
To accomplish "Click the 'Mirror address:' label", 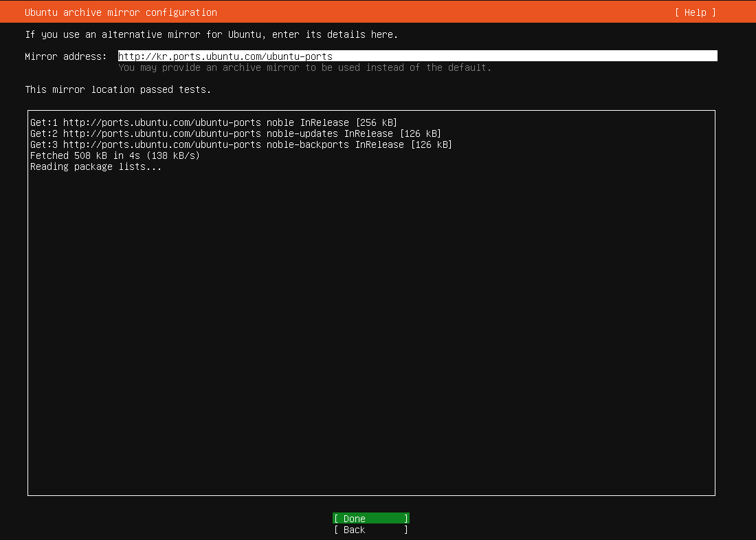I will point(65,56).
